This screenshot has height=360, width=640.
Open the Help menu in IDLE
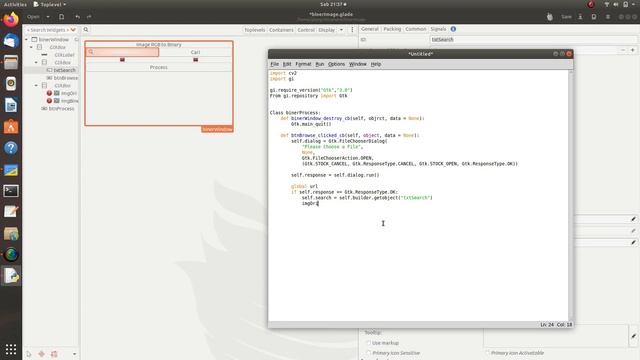point(376,64)
